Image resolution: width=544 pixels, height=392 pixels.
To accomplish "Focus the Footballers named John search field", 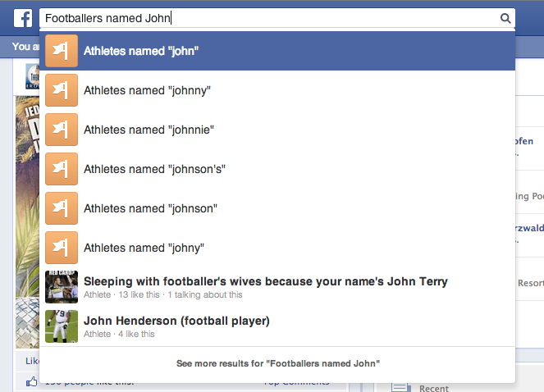I will [271, 18].
